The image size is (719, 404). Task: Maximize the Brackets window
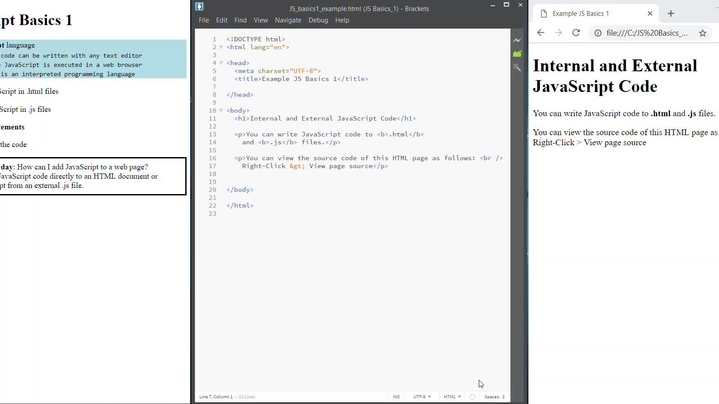point(506,5)
